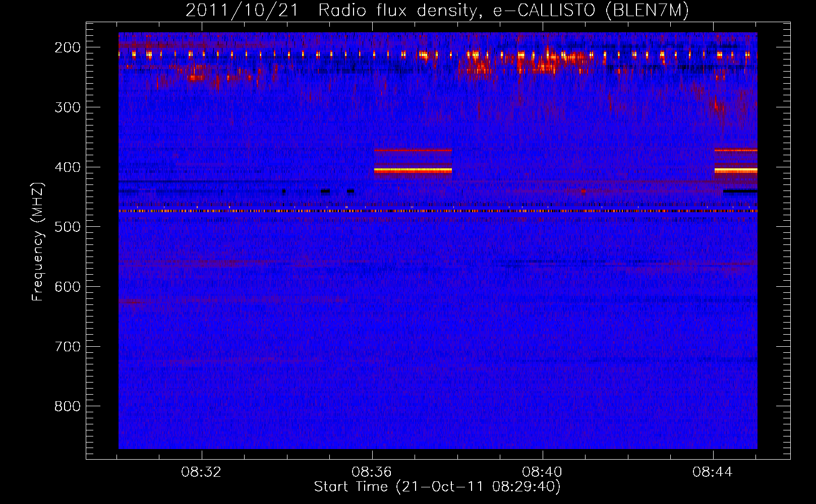Click the 800 frequency tick label
Image resolution: width=816 pixels, height=504 pixels.
pos(68,406)
